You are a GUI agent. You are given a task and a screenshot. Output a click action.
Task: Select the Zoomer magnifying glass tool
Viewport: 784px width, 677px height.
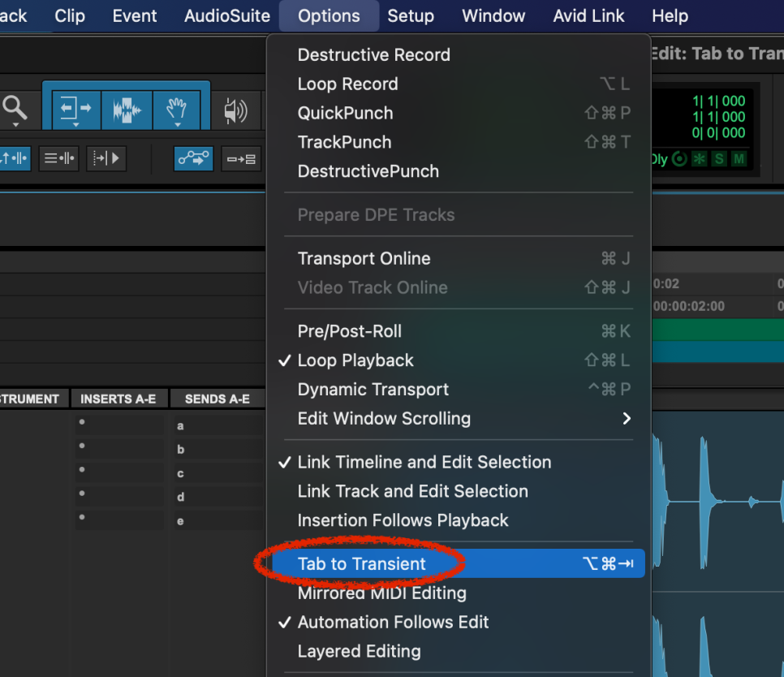[15, 108]
